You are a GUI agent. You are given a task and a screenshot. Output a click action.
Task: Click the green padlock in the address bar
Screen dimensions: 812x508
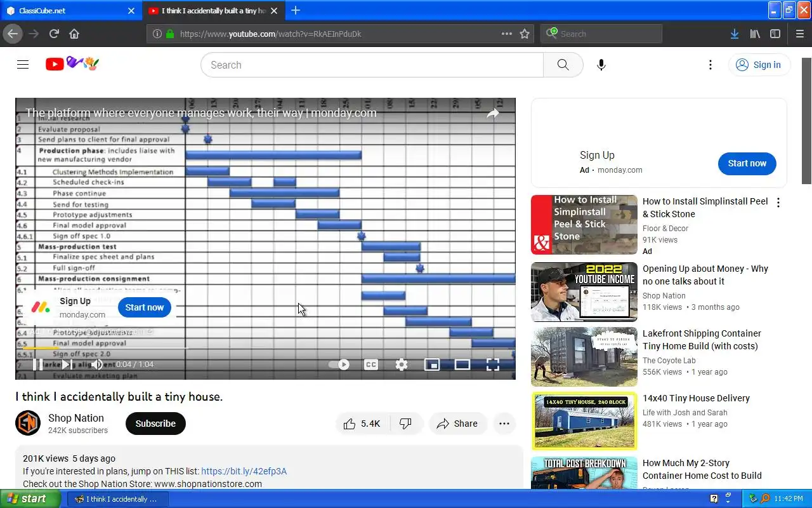pos(170,34)
